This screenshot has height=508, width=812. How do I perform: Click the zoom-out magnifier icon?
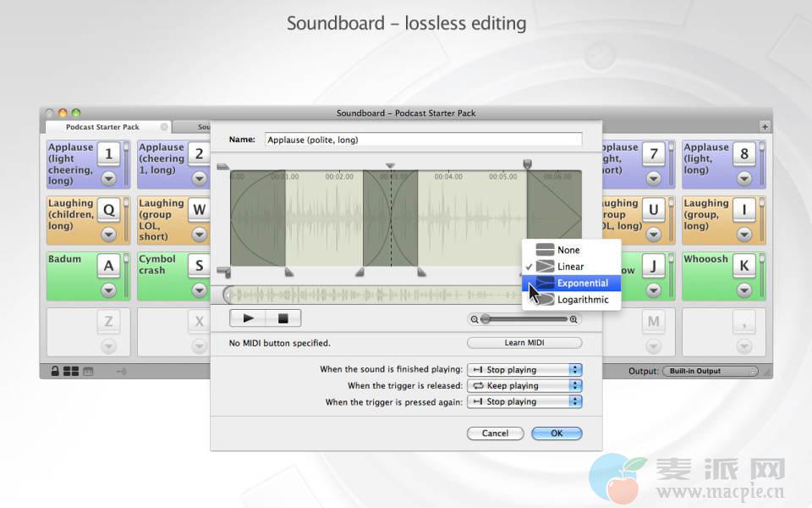click(x=474, y=319)
